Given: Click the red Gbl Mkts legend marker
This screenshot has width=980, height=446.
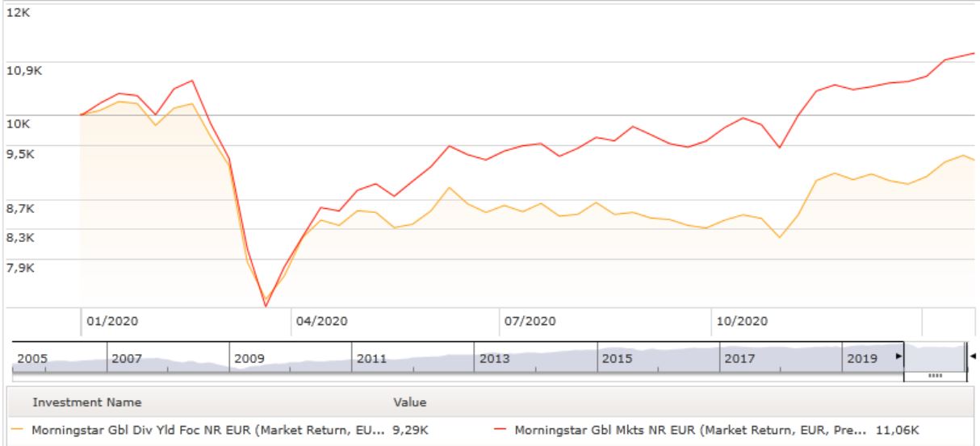Looking at the screenshot, I should (x=503, y=430).
